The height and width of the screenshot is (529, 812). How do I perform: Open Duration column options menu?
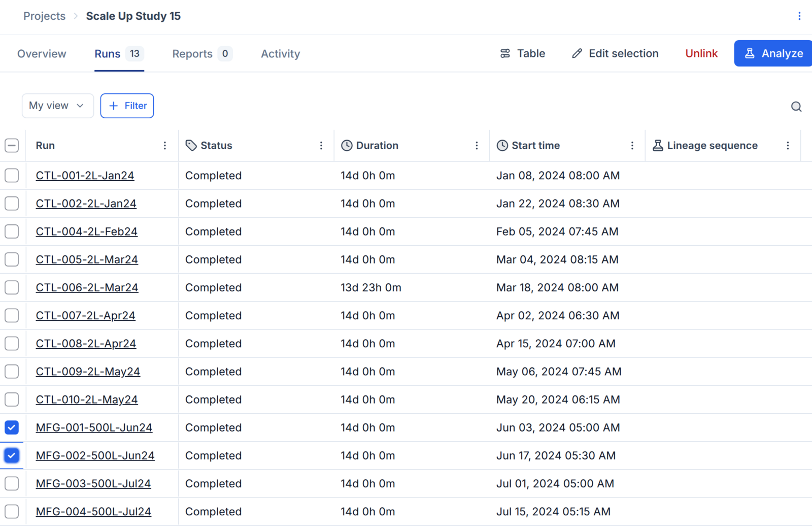477,146
